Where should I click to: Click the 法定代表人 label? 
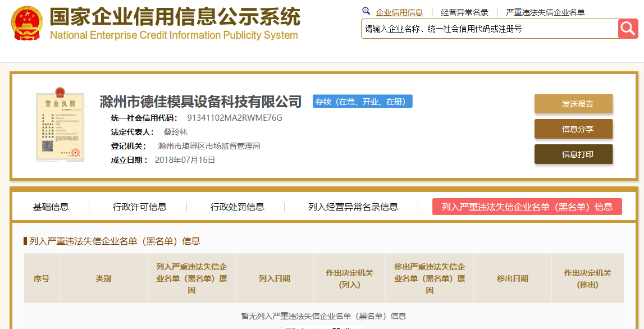tap(133, 132)
